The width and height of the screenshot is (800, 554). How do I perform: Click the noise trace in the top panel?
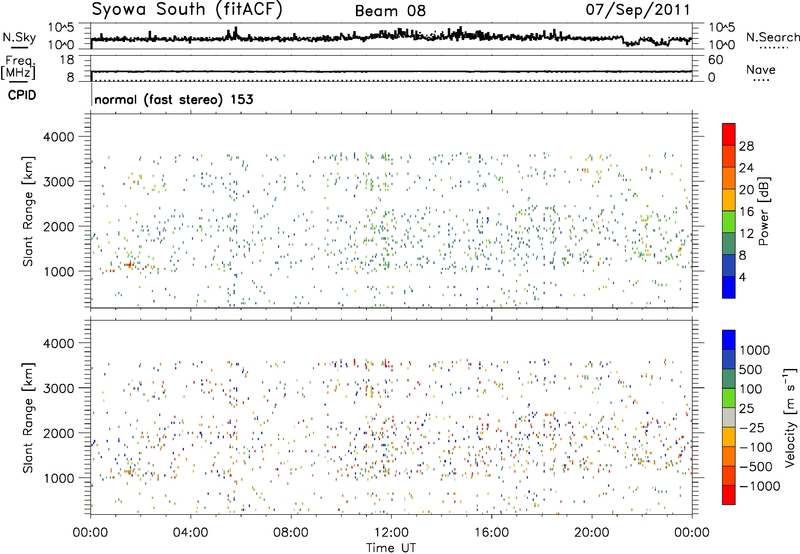point(391,37)
